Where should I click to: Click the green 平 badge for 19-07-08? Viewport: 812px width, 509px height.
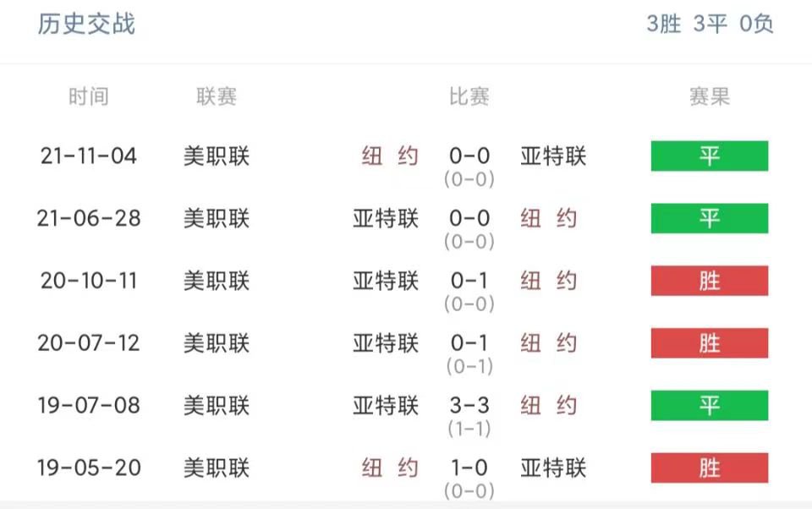[710, 406]
